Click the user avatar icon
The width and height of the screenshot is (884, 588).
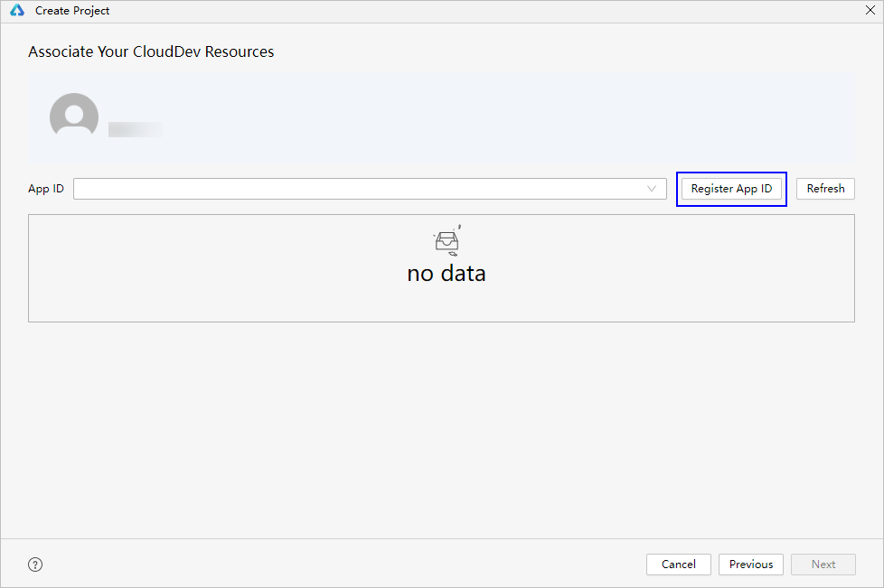(74, 116)
